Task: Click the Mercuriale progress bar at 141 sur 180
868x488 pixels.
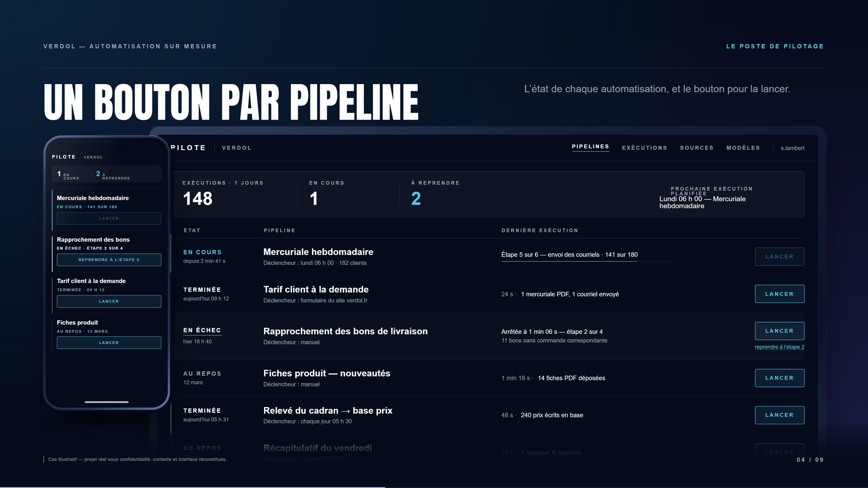Action: (x=588, y=261)
